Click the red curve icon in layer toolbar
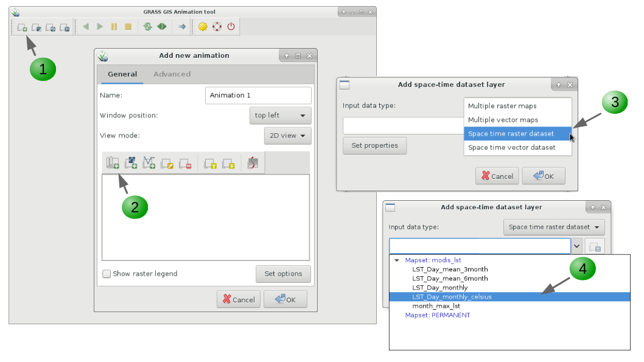 [253, 163]
